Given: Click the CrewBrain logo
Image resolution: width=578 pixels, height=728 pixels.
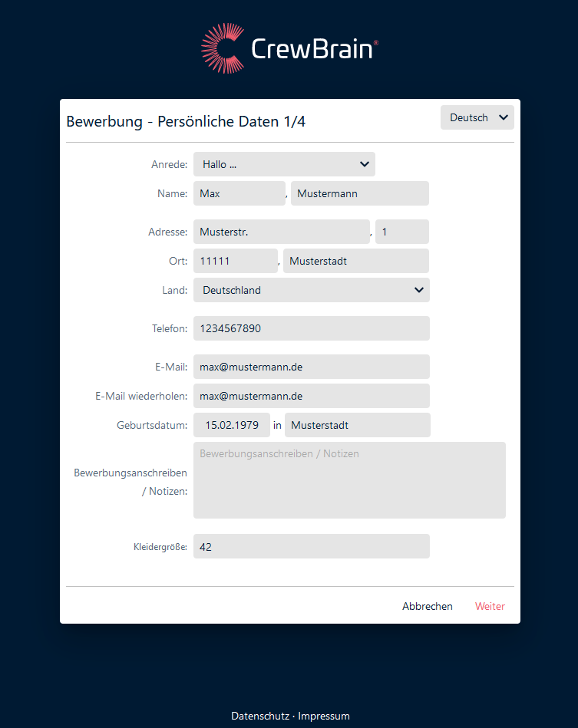Looking at the screenshot, I should [x=289, y=48].
